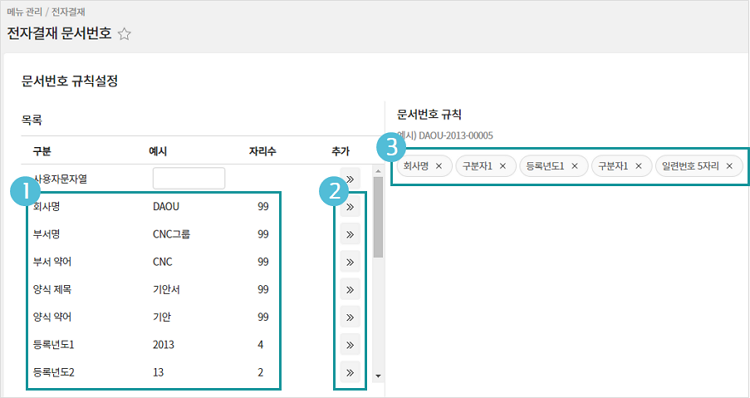Remove the 일련번호 5자리 tag
This screenshot has height=398, width=750.
tap(729, 166)
